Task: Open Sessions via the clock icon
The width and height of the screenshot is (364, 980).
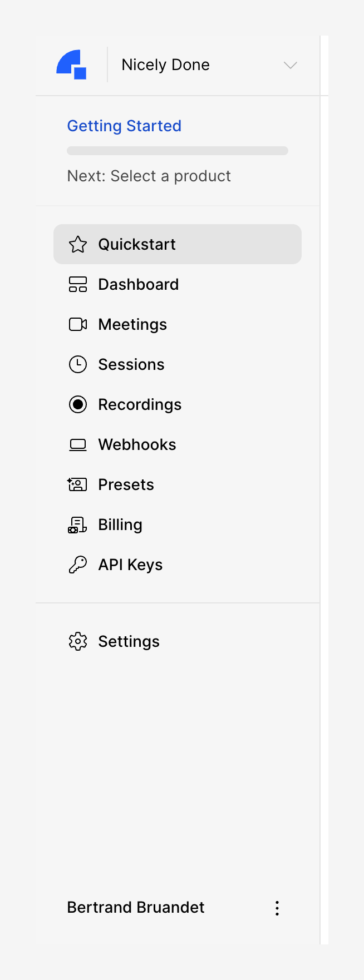Action: click(x=78, y=364)
